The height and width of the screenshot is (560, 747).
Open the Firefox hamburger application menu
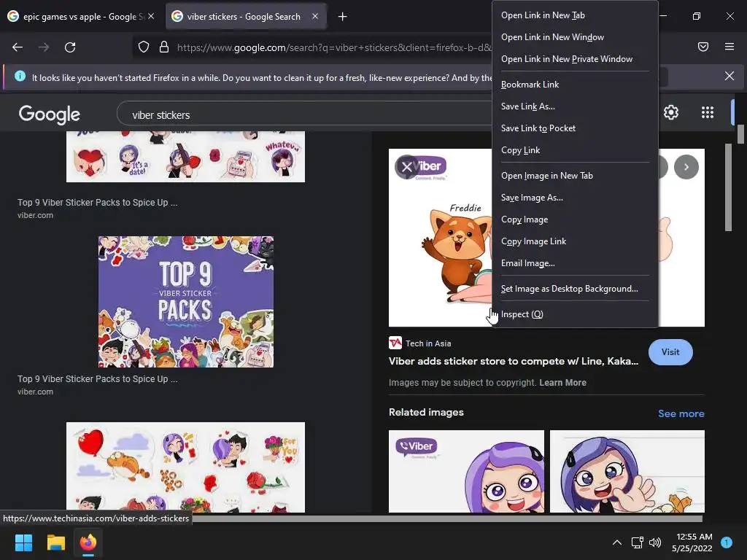click(729, 47)
